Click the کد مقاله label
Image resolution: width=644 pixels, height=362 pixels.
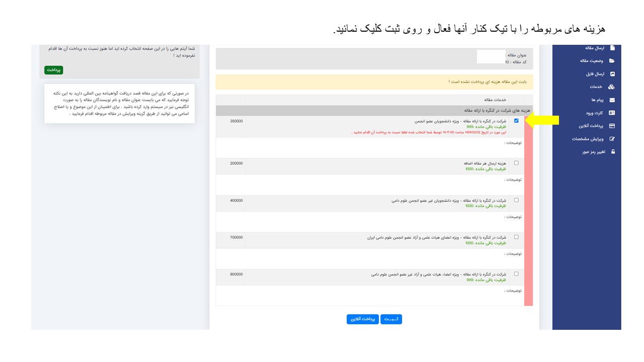point(518,62)
